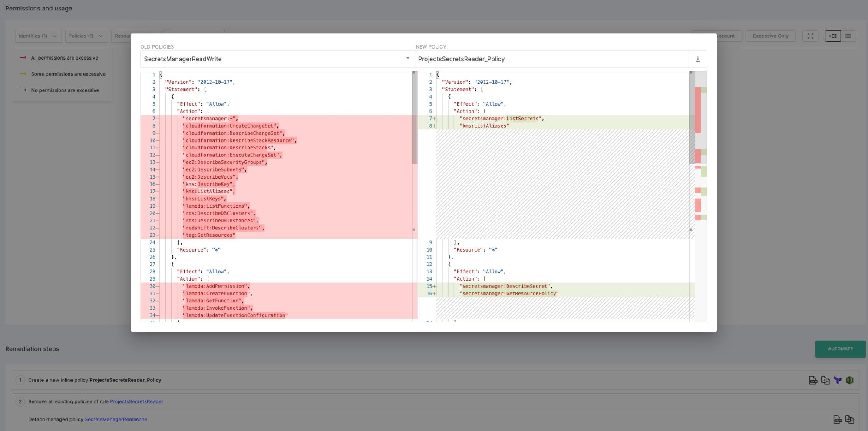Image resolution: width=868 pixels, height=431 pixels.
Task: Click added line "secretsmanager:ListSecrets"
Action: click(x=502, y=119)
